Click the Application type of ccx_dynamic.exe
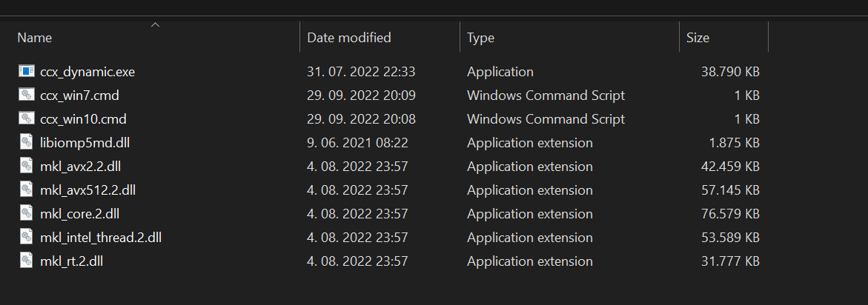This screenshot has height=305, width=868. (500, 71)
